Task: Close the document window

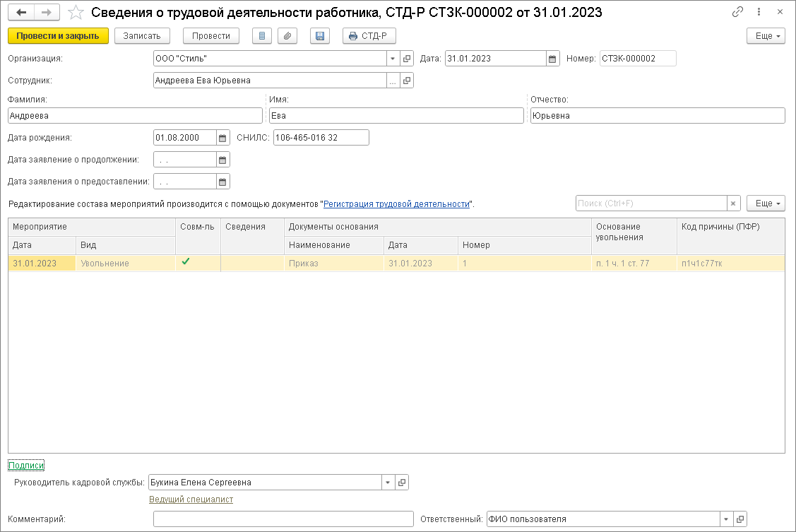Action: point(780,12)
